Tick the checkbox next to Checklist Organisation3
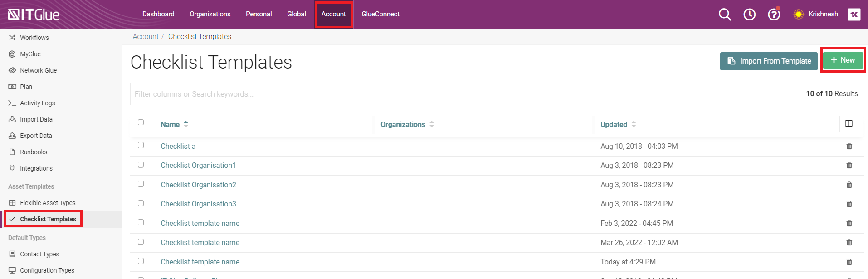 point(141,203)
